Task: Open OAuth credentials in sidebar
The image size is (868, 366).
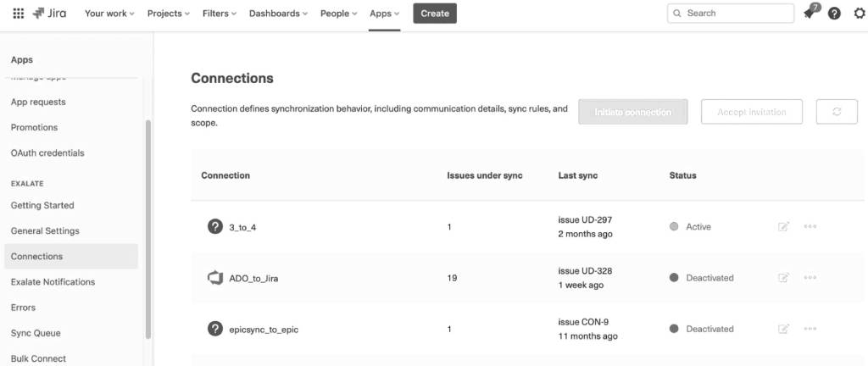Action: point(47,152)
